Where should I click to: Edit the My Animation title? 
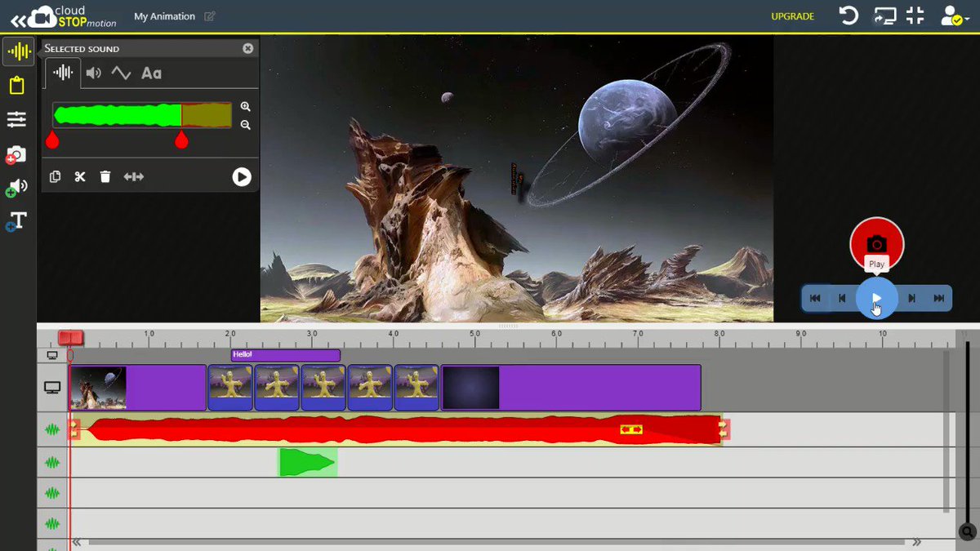[210, 16]
